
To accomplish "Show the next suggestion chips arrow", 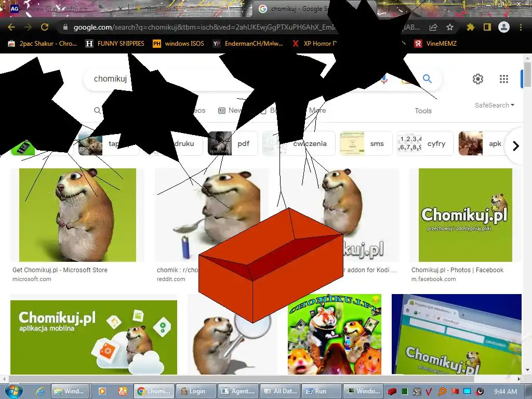I will (516, 146).
